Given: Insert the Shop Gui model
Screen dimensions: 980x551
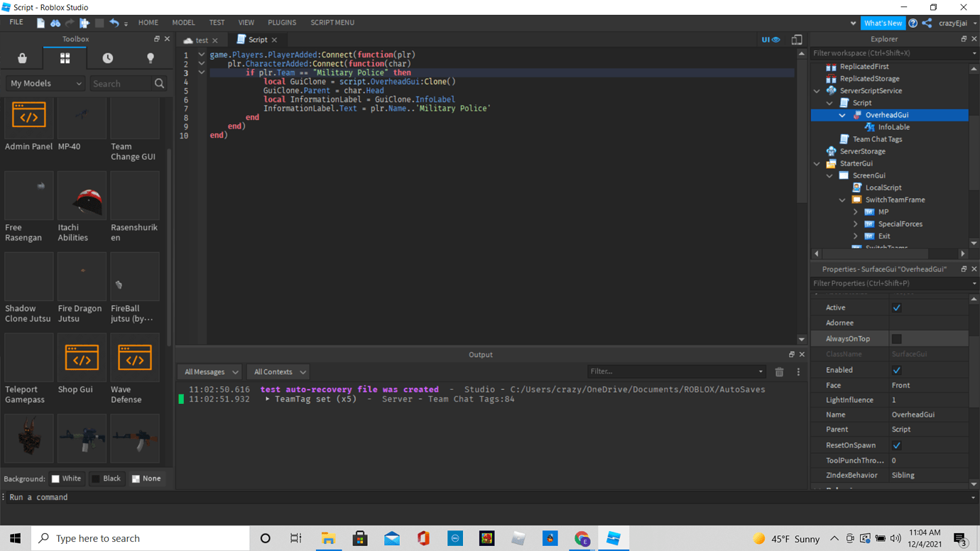Looking at the screenshot, I should coord(82,358).
